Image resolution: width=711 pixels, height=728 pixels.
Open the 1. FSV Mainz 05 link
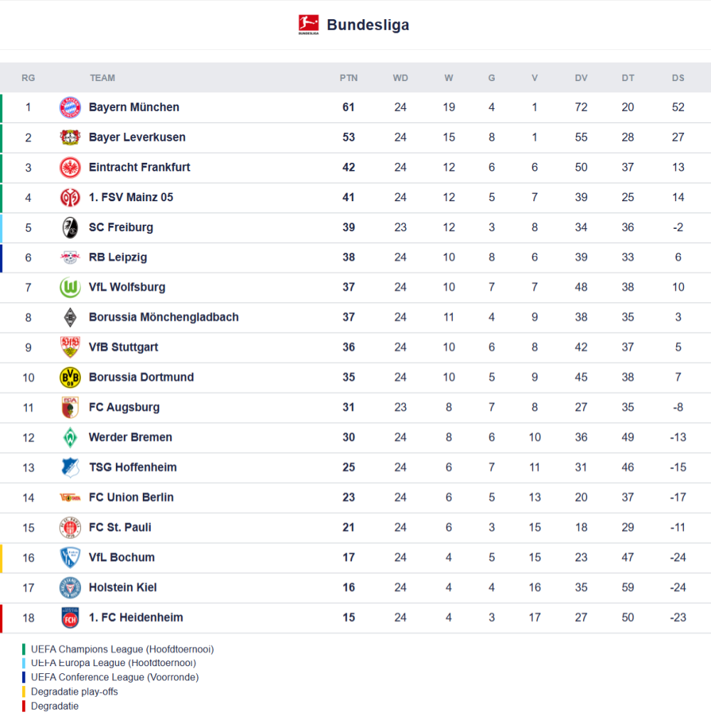(x=131, y=198)
